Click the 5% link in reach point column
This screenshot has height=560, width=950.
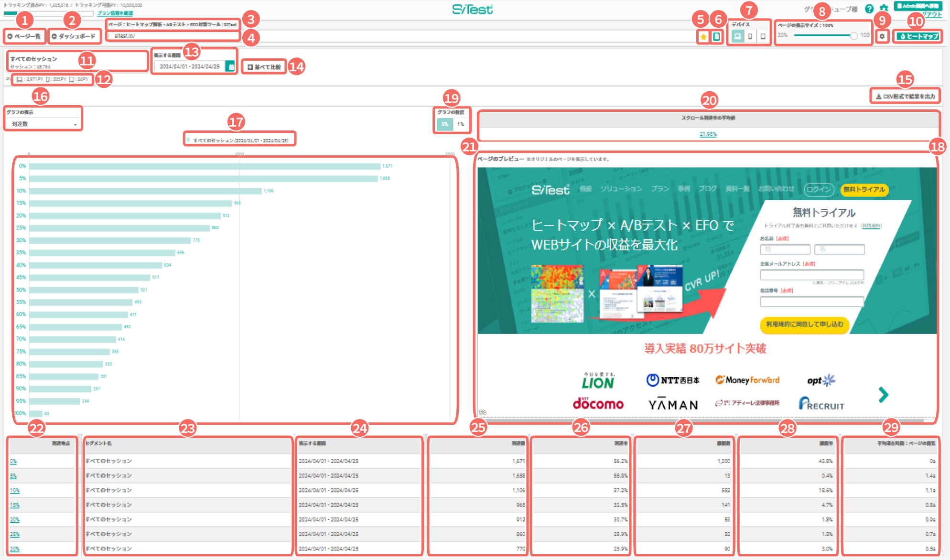coord(13,476)
